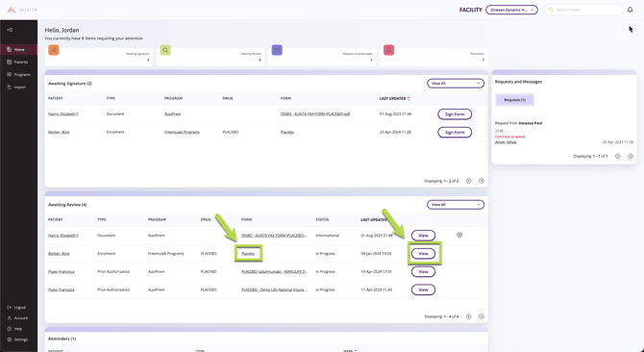
Task: Sort by Last Updated column in Awaiting Signature
Action: 394,98
